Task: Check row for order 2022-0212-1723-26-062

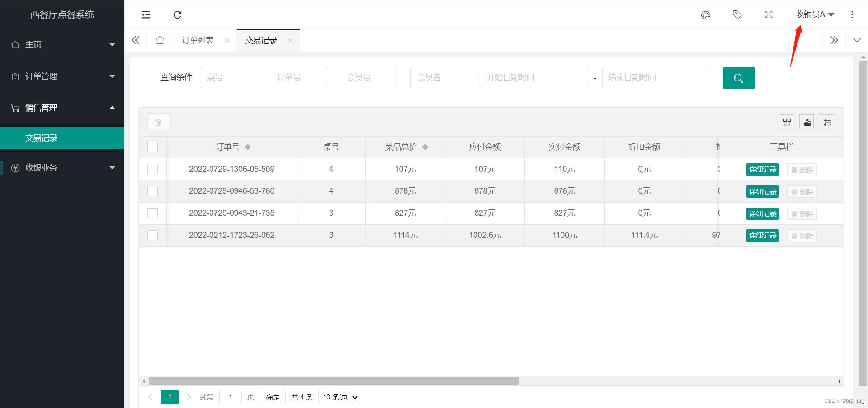Action: [153, 235]
